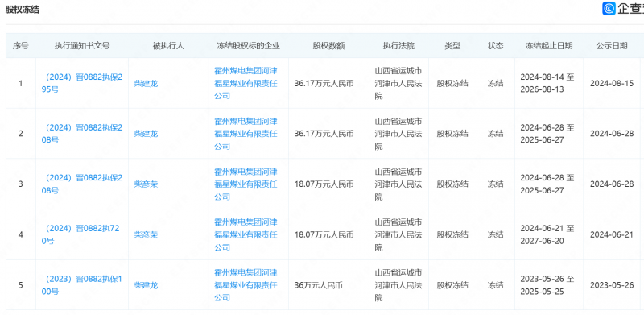
Task: Select the 36.17万元人民币 amount in row 2
Action: [324, 134]
